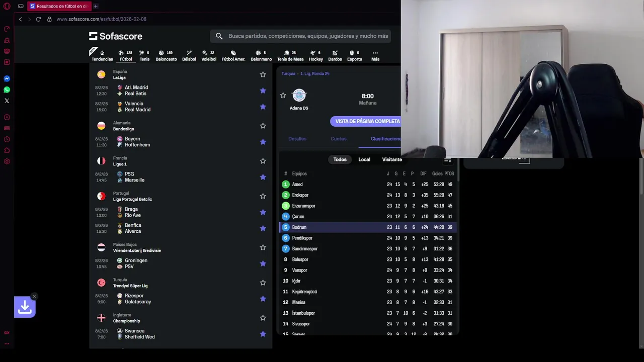
Task: Toggle star for PSG vs Marseille
Action: (263, 177)
